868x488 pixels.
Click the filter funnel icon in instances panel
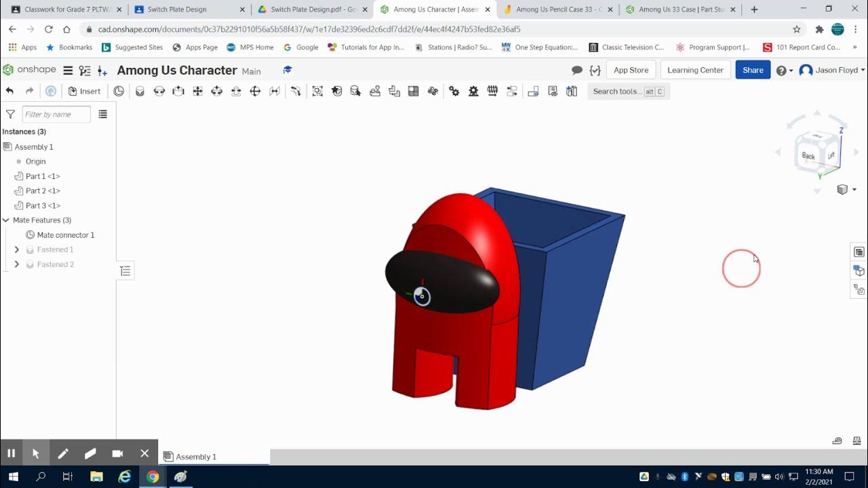coord(10,115)
